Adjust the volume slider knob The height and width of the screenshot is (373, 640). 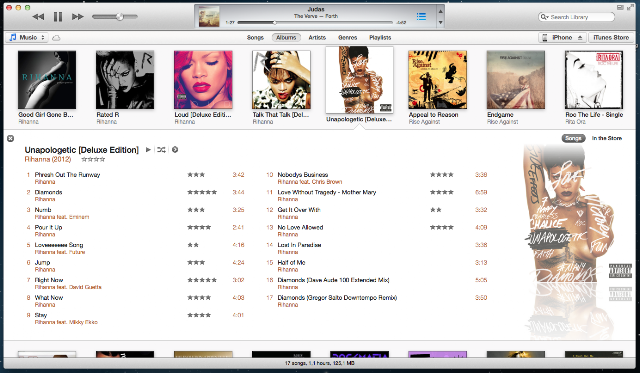click(120, 17)
